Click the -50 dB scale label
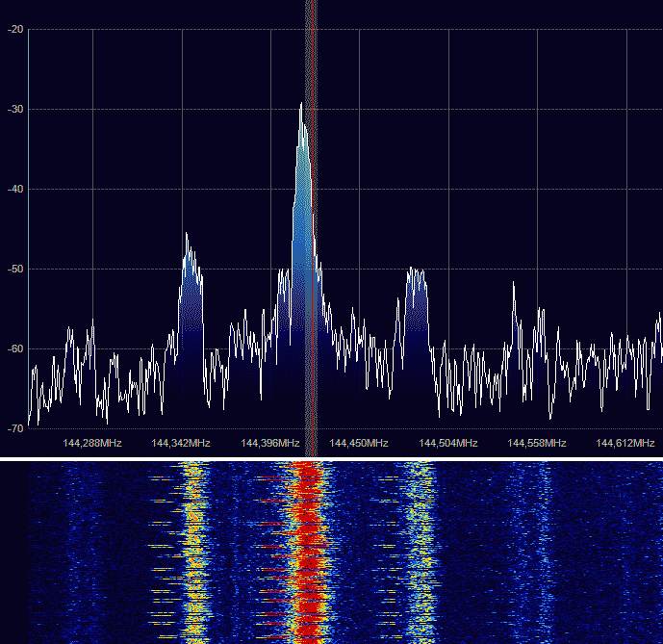This screenshot has width=663, height=644. [15, 270]
